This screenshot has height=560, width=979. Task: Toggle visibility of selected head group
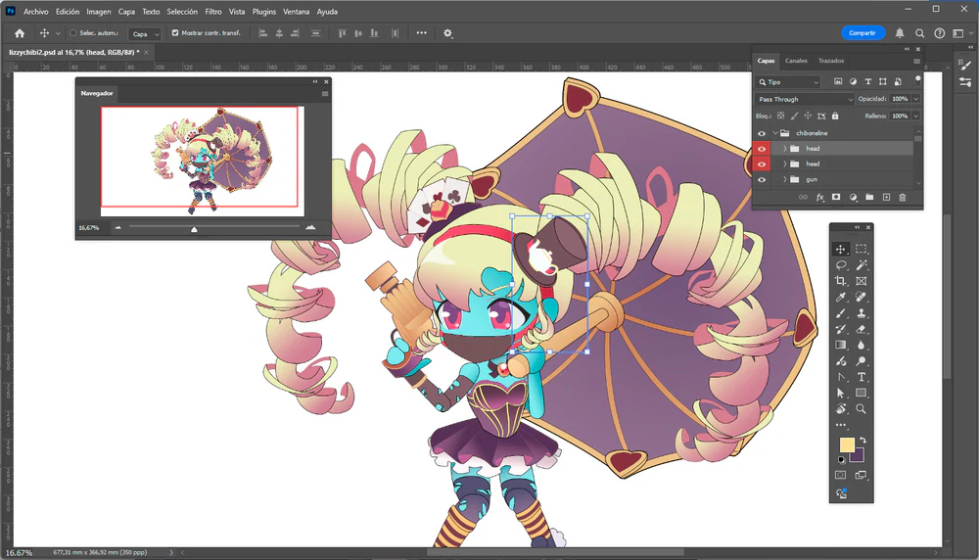click(x=761, y=149)
